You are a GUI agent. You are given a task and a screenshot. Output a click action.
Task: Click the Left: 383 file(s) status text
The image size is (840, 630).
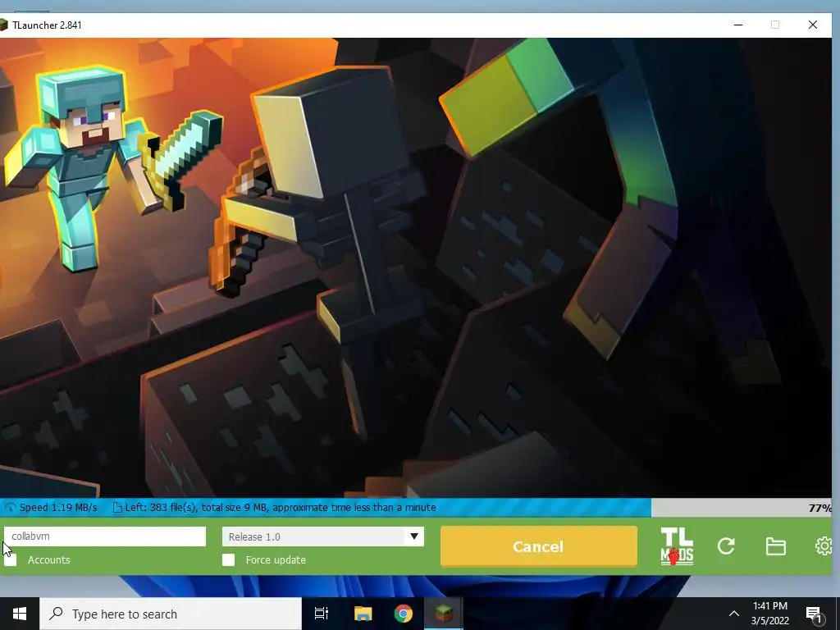point(281,507)
